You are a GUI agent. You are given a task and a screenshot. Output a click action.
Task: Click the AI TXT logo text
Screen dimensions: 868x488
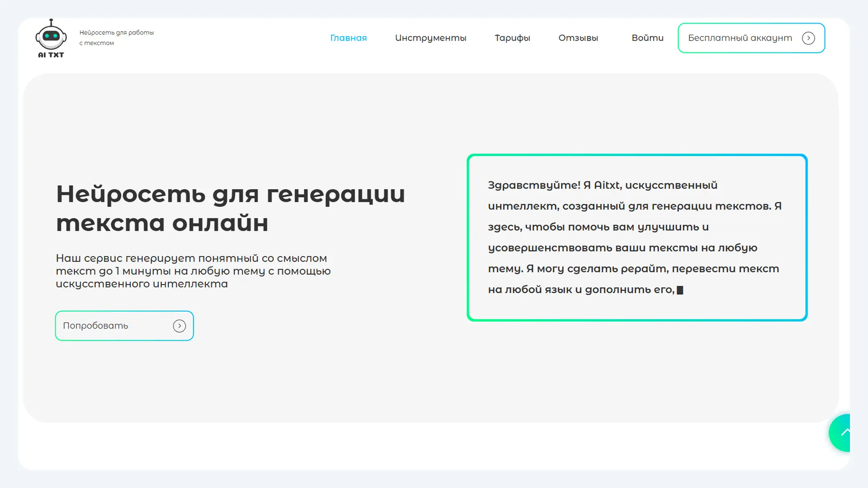[x=51, y=55]
